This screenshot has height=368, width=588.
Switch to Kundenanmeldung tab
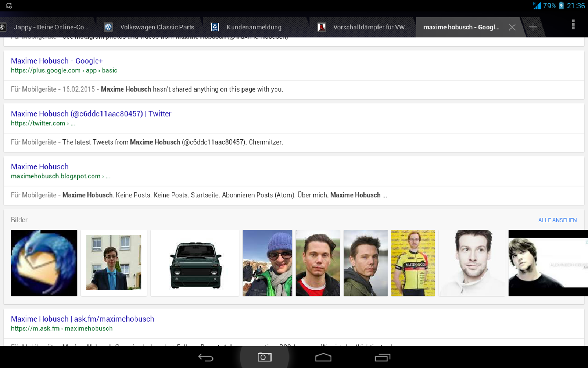pos(254,27)
